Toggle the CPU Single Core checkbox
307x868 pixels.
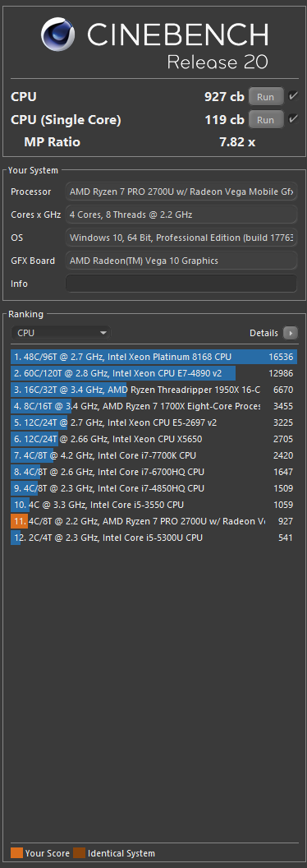[293, 119]
